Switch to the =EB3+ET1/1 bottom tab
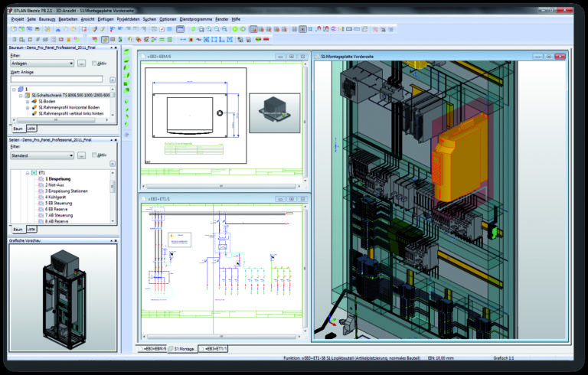 (213, 349)
